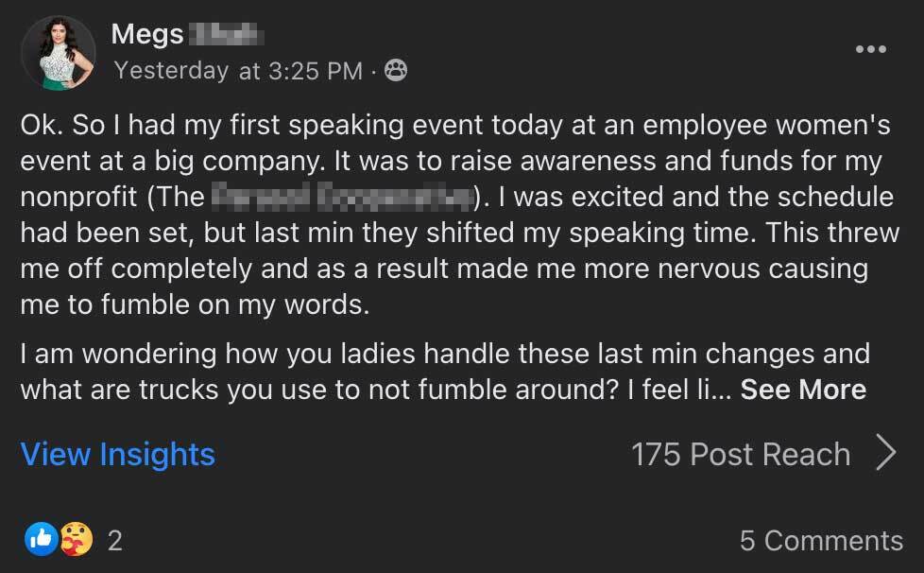Click the first paragraph starting with Ok
The width and height of the screenshot is (924, 573).
coord(453,215)
